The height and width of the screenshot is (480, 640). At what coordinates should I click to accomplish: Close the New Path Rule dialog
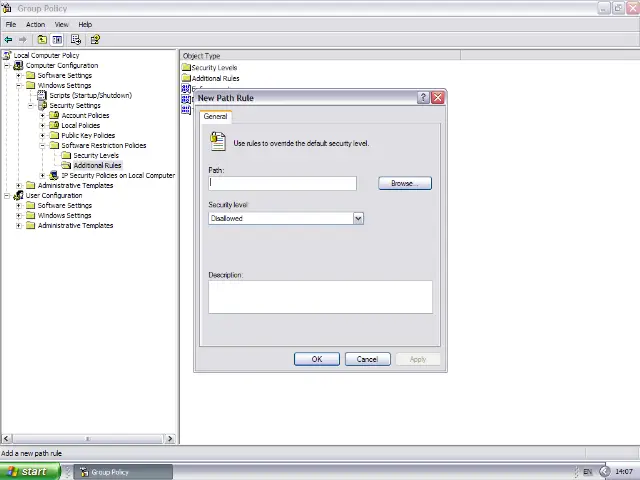(438, 98)
